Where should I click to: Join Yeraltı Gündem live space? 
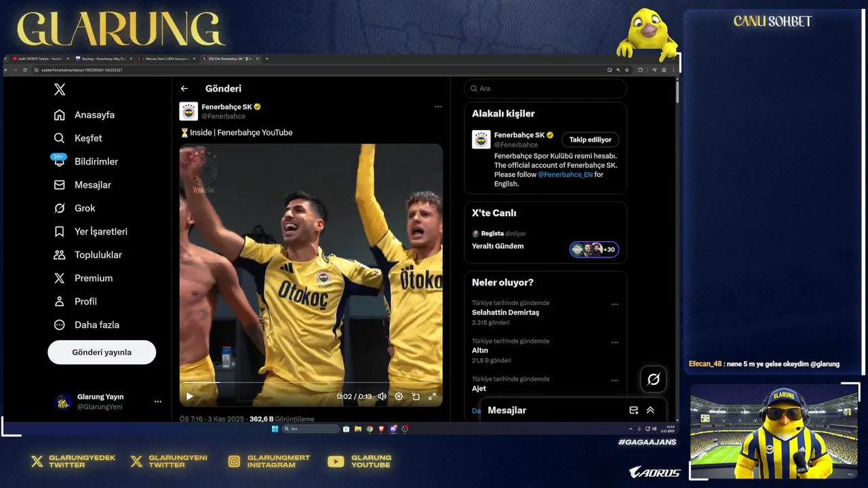[x=498, y=247]
